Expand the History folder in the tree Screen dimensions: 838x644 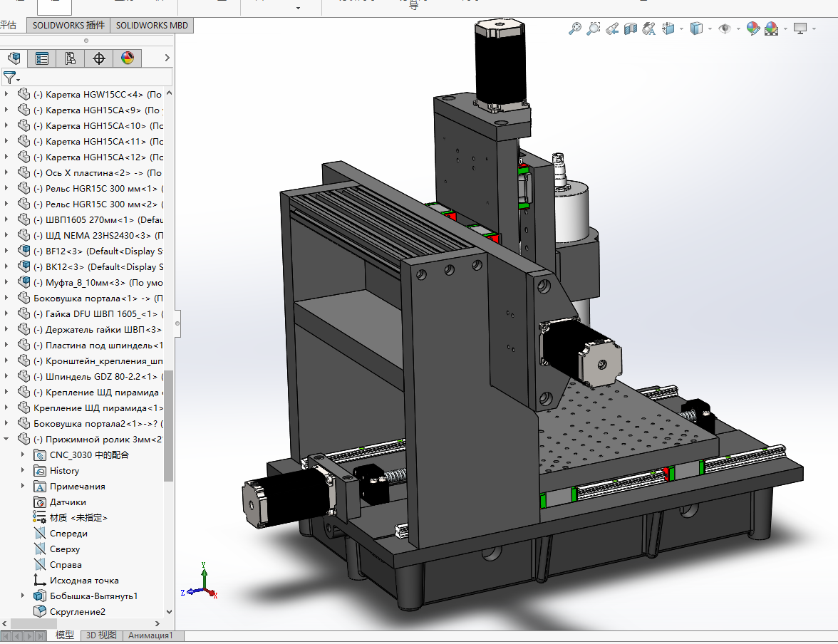(x=23, y=470)
